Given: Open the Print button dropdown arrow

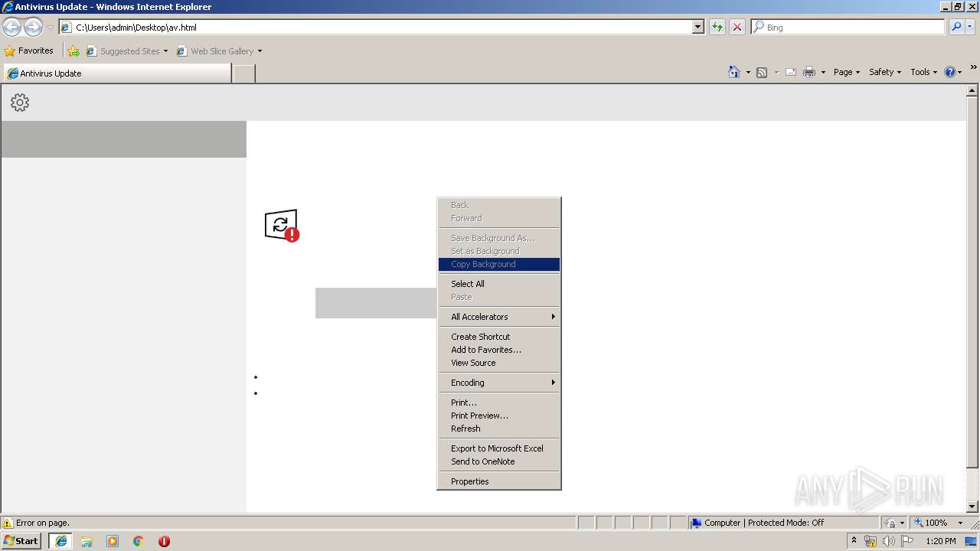Looking at the screenshot, I should coord(823,72).
